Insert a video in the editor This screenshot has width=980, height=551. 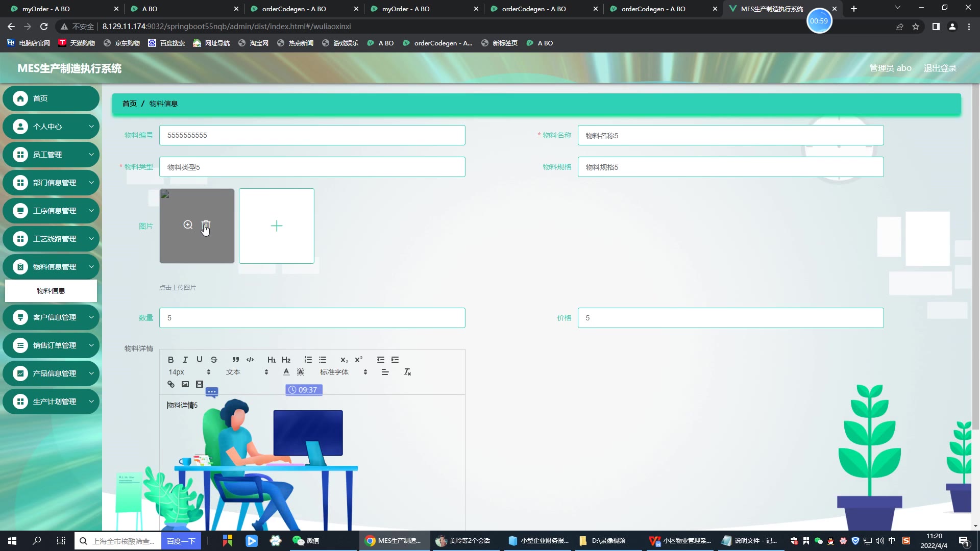pos(200,384)
